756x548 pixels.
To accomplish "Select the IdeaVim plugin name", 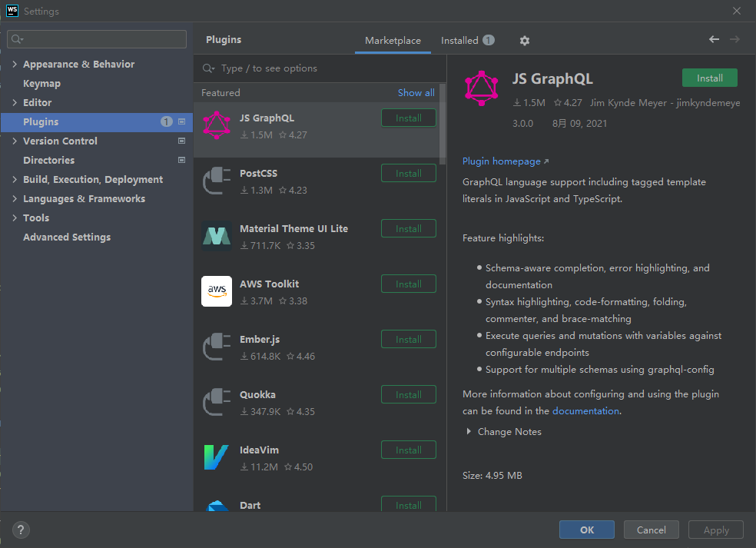I will coord(259,450).
